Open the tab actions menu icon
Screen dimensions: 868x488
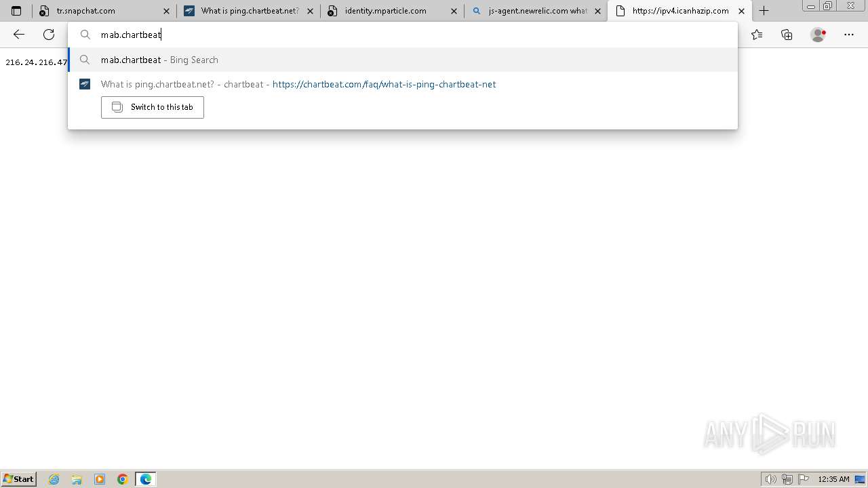click(16, 11)
